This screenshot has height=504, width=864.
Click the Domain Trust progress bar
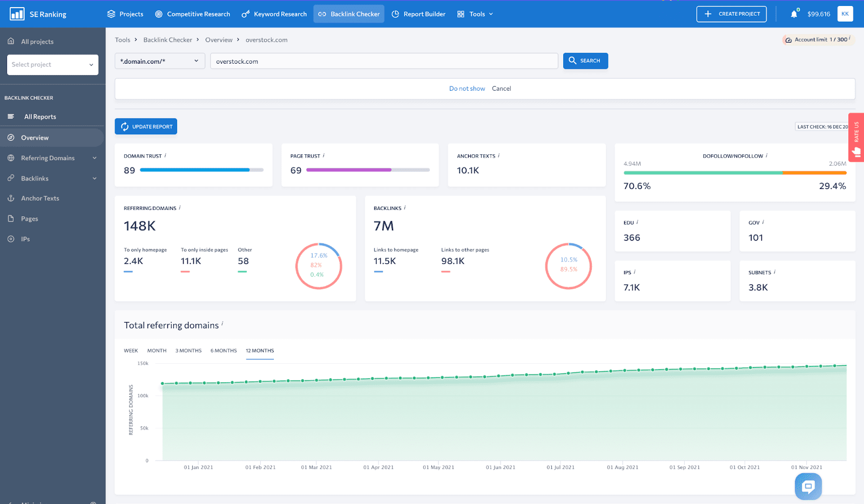click(201, 170)
